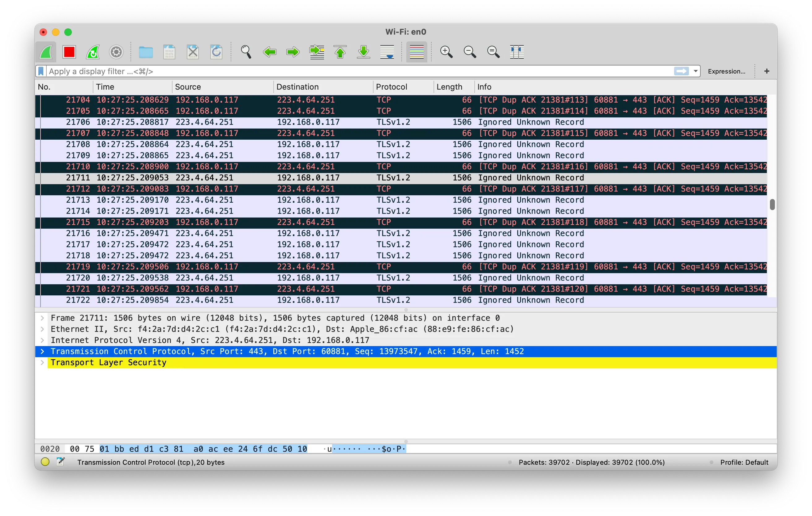
Task: Click the red Stop capture button
Action: click(69, 52)
